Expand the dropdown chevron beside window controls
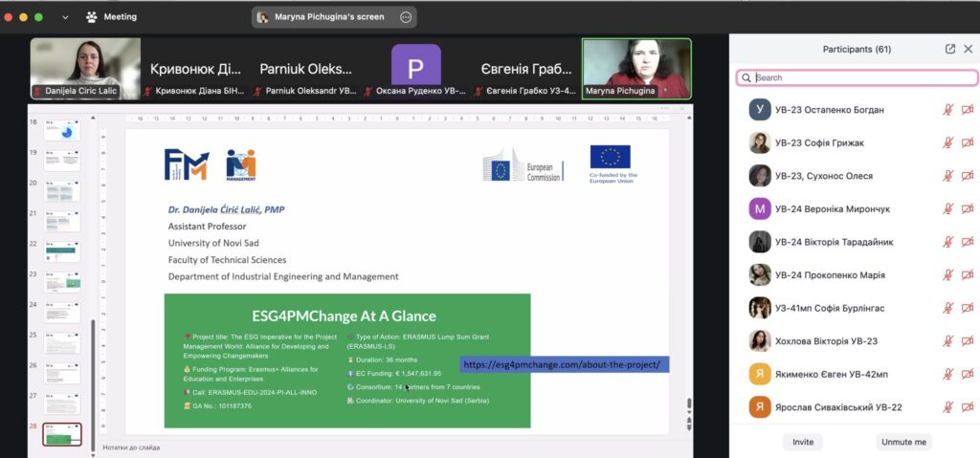Screen dimensions: 980x458 coord(65,17)
